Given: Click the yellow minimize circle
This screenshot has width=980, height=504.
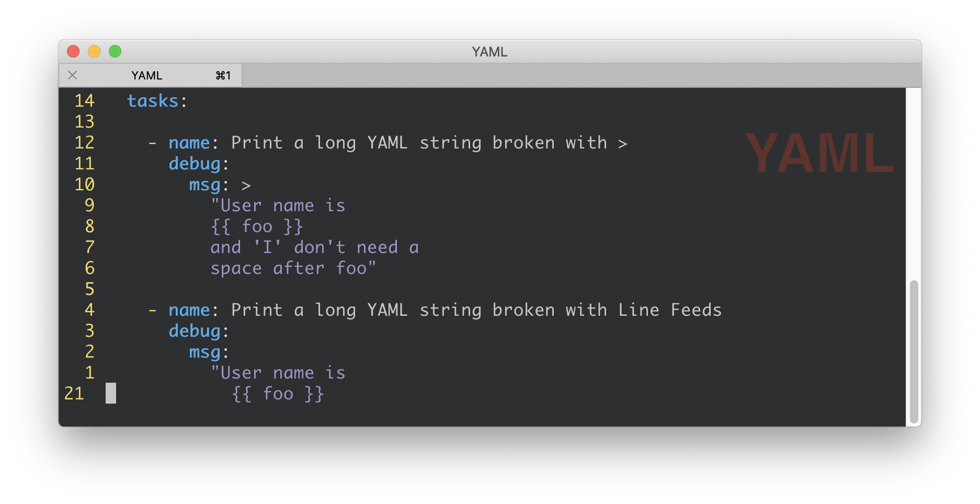Looking at the screenshot, I should pos(94,51).
